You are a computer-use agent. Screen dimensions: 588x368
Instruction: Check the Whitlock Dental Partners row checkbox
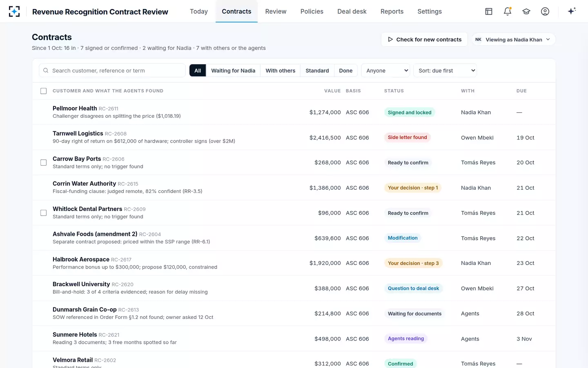pos(44,213)
